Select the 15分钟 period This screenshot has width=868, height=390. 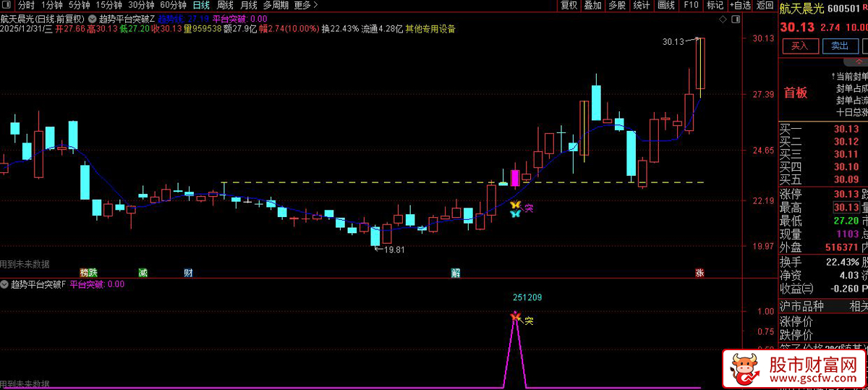(x=109, y=5)
